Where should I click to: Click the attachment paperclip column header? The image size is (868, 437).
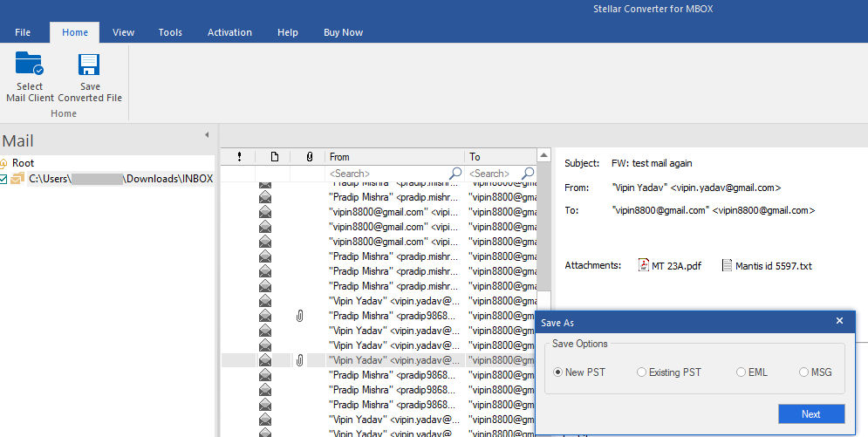pyautogui.click(x=310, y=157)
